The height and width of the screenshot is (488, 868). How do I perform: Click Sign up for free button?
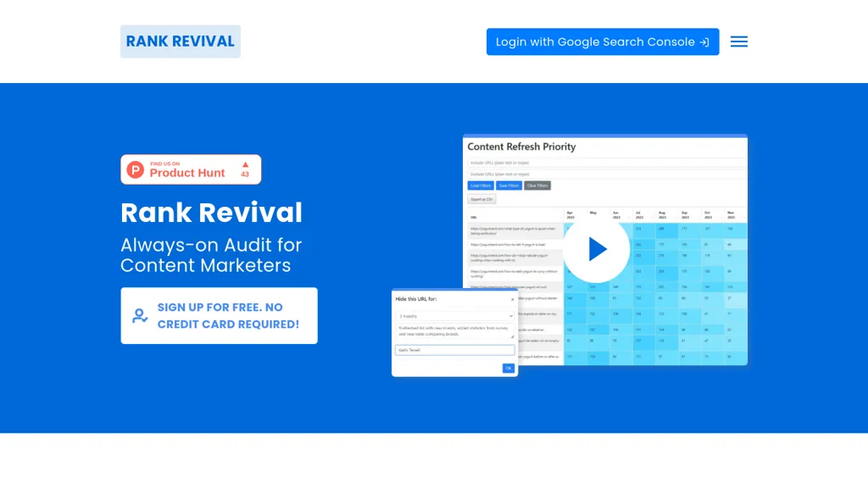220,315
